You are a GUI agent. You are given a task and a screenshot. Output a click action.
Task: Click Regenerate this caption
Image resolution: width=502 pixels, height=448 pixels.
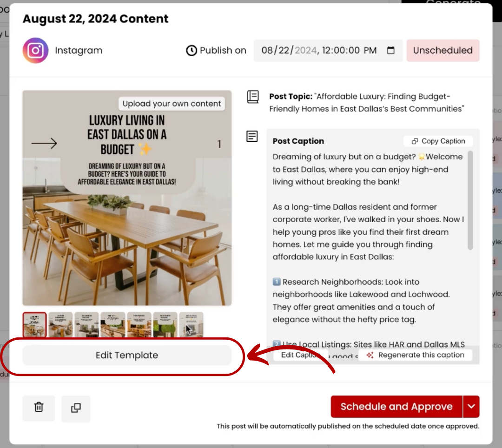[x=416, y=355]
